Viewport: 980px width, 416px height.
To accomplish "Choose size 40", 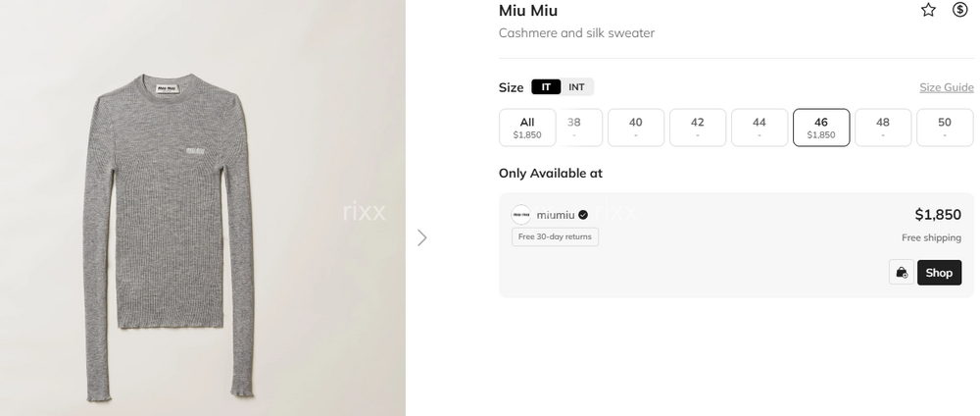I will click(x=636, y=128).
